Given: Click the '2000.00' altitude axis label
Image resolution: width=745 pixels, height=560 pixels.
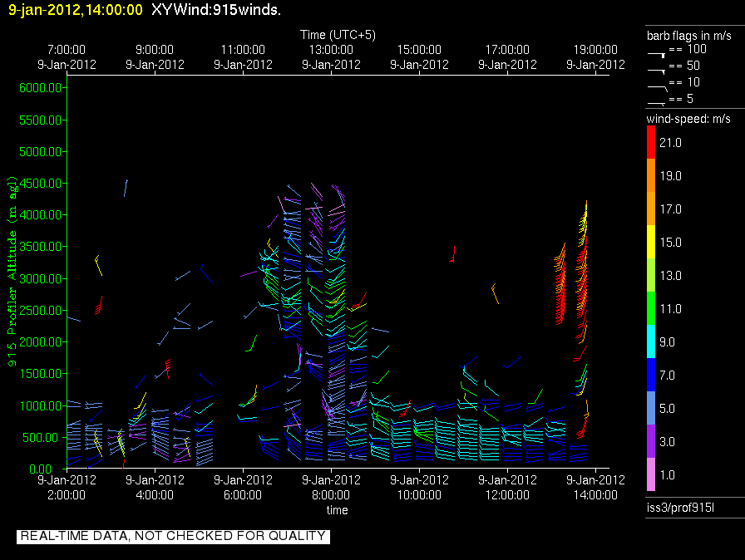Looking at the screenshot, I should coord(41,342).
